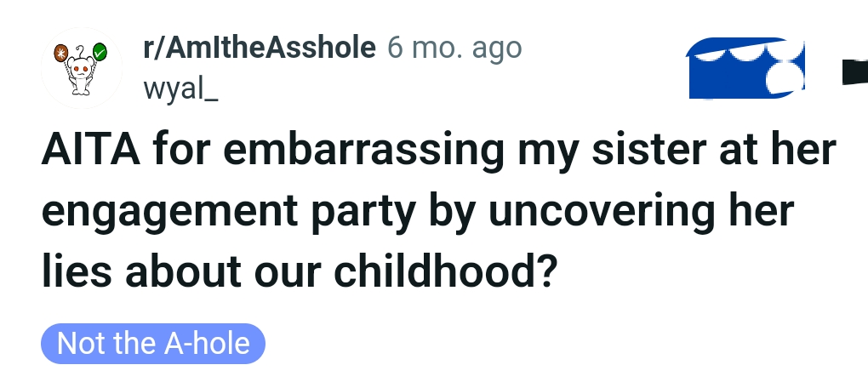This screenshot has height=382, width=868.
Task: Open the r/AmItheAsshole subreddit link
Action: [259, 48]
